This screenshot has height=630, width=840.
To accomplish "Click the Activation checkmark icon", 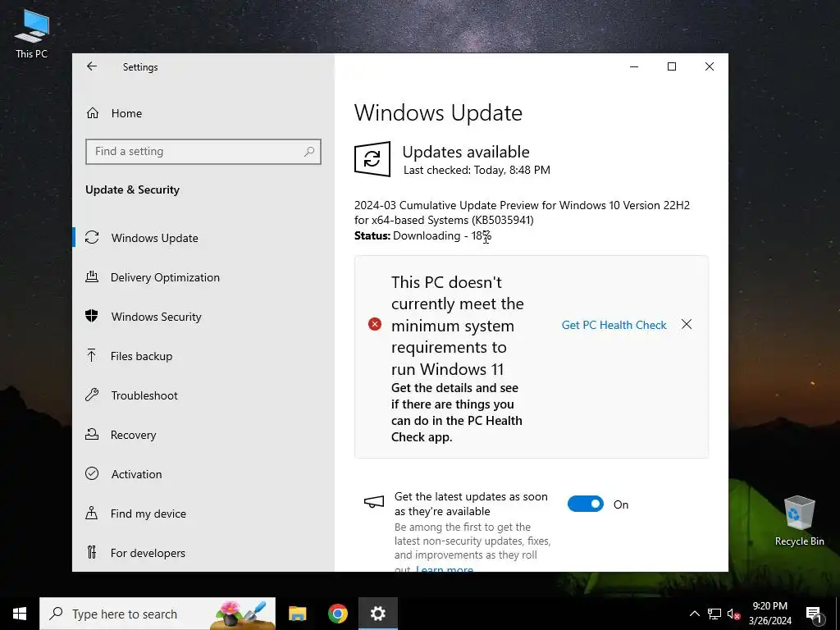I will (92, 473).
